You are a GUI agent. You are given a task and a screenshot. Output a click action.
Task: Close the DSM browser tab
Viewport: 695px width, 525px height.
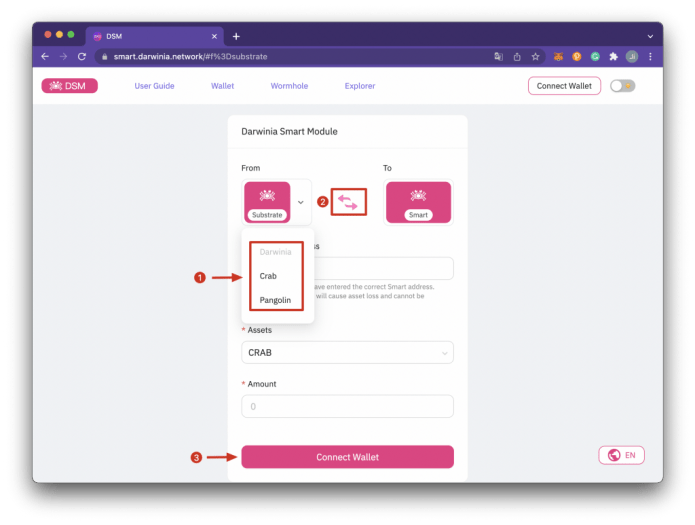pyautogui.click(x=215, y=36)
